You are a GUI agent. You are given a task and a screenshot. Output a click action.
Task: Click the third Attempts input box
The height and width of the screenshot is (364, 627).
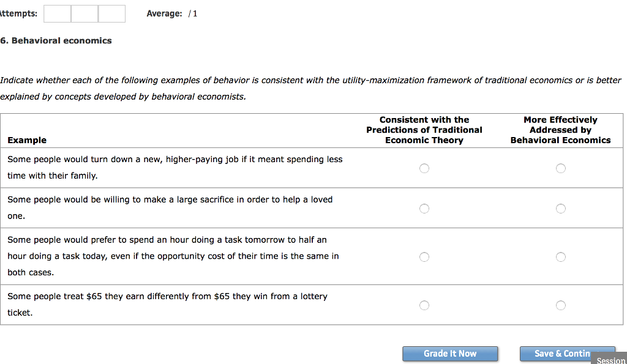point(111,13)
